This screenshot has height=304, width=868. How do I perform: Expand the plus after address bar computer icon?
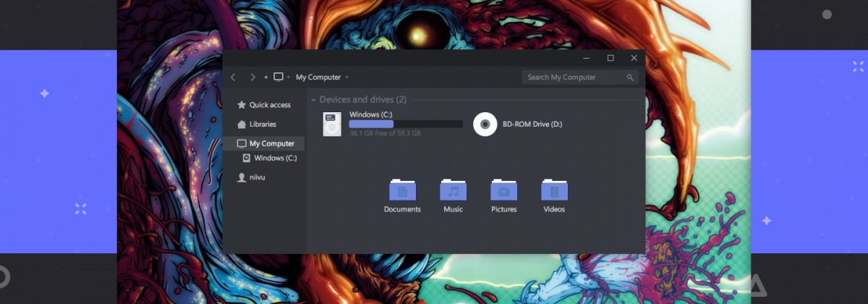pyautogui.click(x=288, y=77)
